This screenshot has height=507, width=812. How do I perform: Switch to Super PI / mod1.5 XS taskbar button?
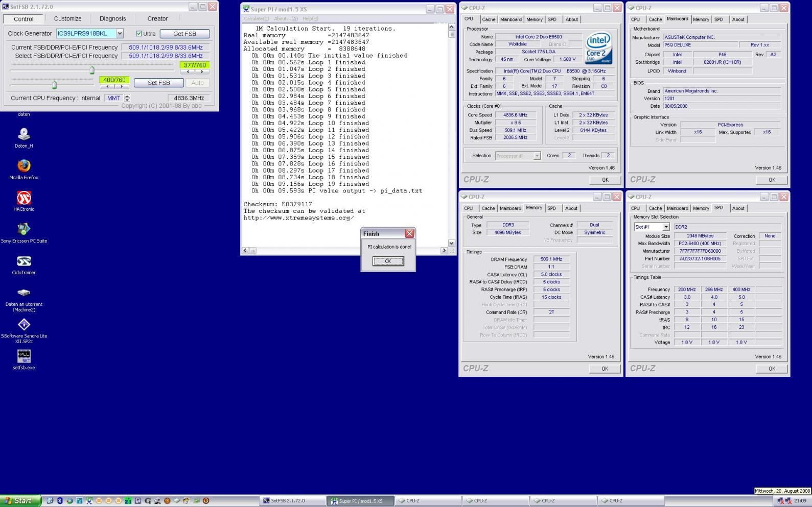[360, 501]
